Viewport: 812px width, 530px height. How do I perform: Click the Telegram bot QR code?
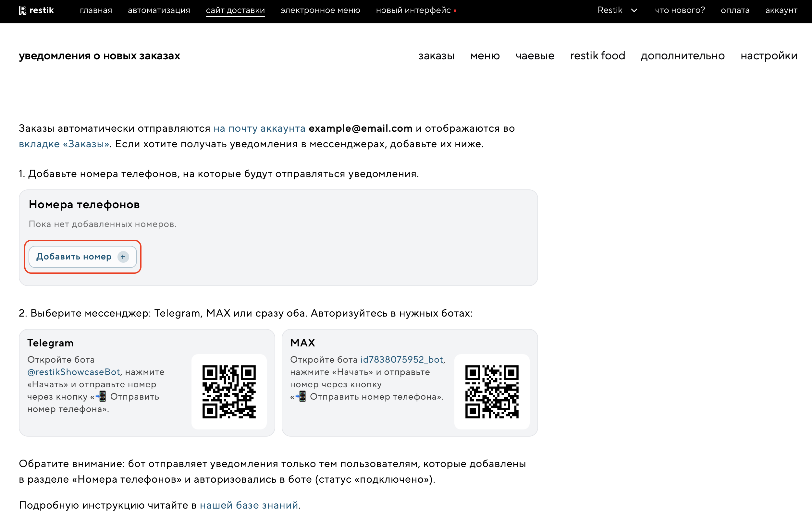click(x=229, y=391)
